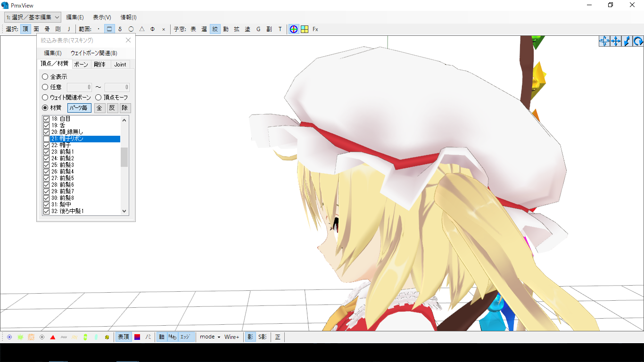Switch to the 頂点/材質 tab
Viewport: 644px width, 362px height.
55,64
